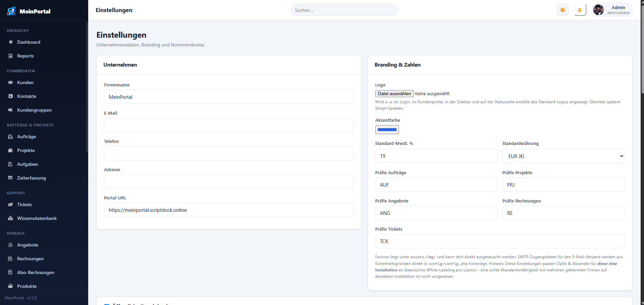Open the Admin Administrator user menu
Image resolution: width=644 pixels, height=305 pixels.
[x=612, y=10]
